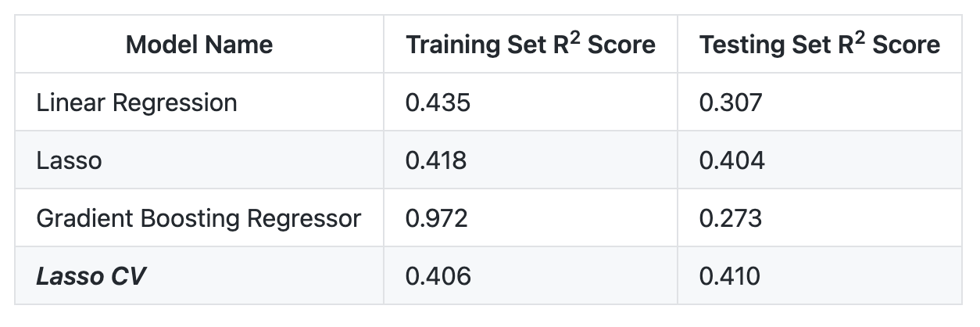This screenshot has width=980, height=327.
Task: Click the superscript 2 in Testing header
Action: pos(860,38)
